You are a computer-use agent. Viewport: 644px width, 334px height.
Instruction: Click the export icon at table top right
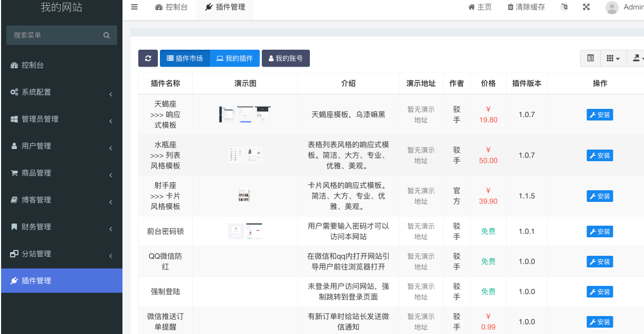(636, 58)
